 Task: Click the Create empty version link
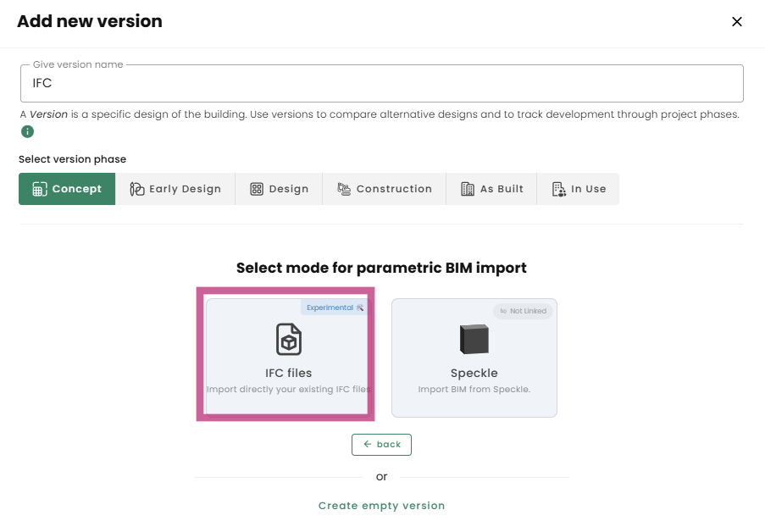(x=381, y=506)
